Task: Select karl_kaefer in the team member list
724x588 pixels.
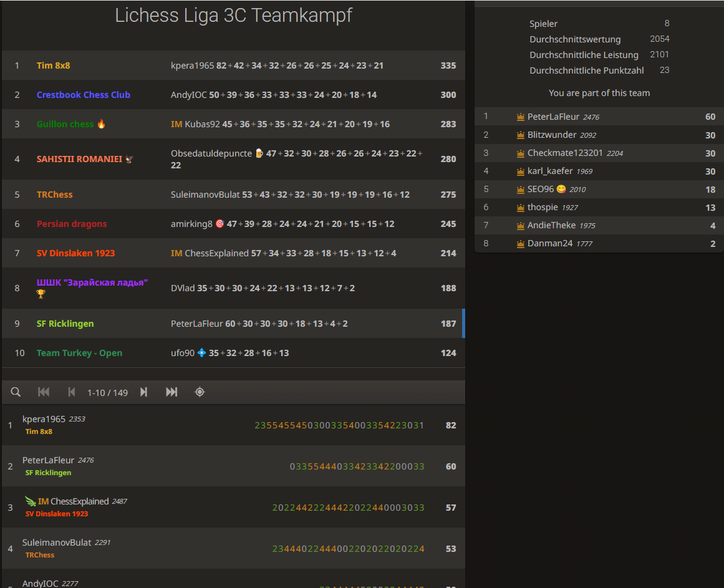Action: (550, 171)
